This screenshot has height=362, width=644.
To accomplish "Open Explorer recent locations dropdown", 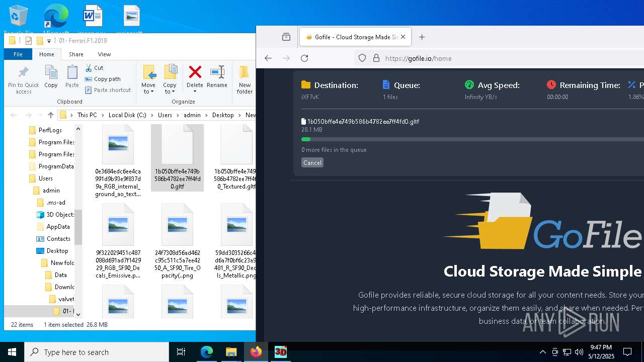I will pos(39,116).
